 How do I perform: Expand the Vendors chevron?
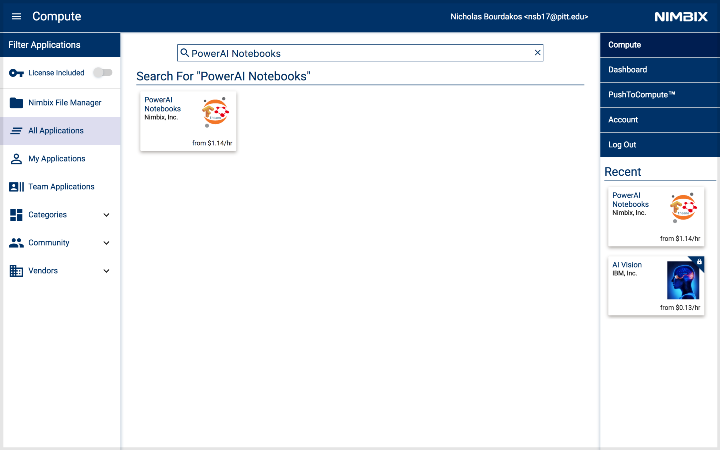pyautogui.click(x=107, y=271)
